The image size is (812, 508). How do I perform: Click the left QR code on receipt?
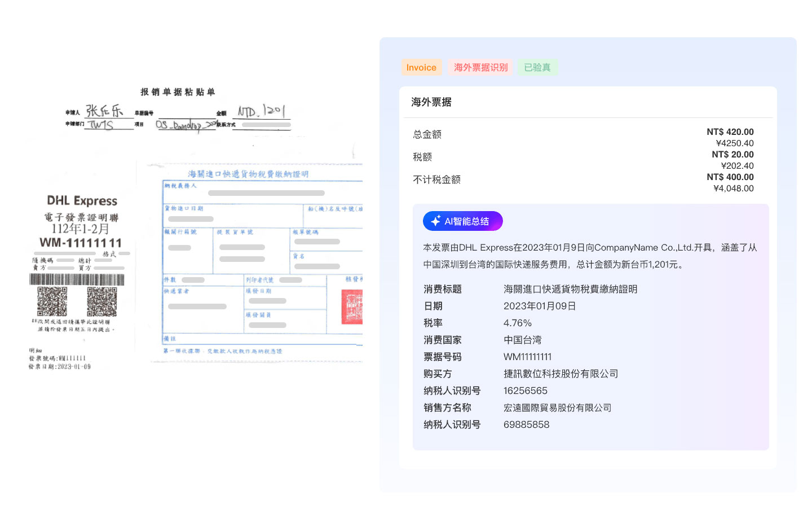coord(52,301)
